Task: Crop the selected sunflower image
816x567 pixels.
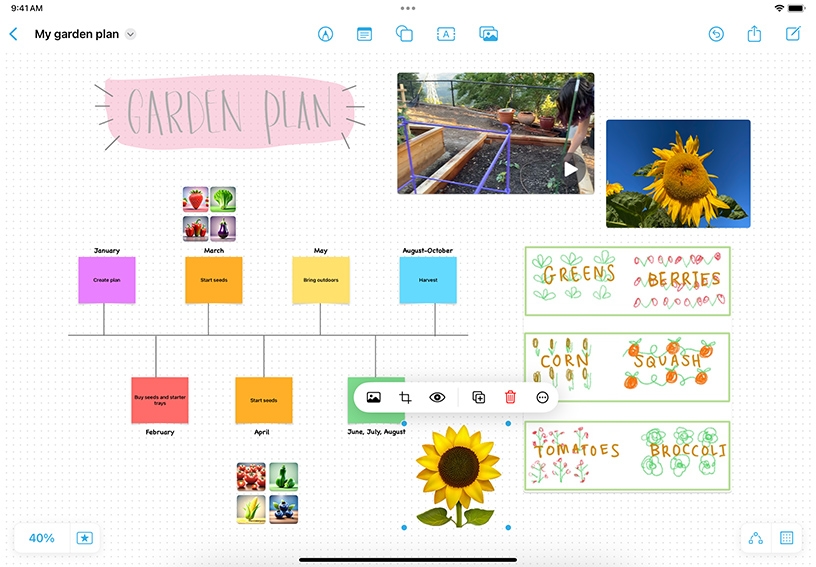Action: point(405,397)
